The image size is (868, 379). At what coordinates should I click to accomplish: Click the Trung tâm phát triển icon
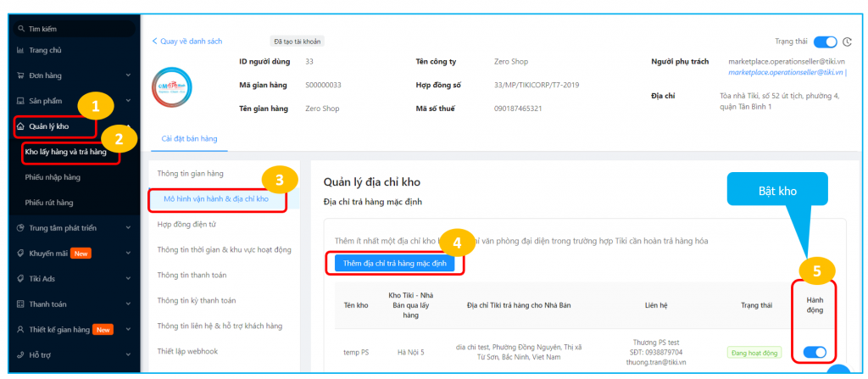[x=20, y=228]
